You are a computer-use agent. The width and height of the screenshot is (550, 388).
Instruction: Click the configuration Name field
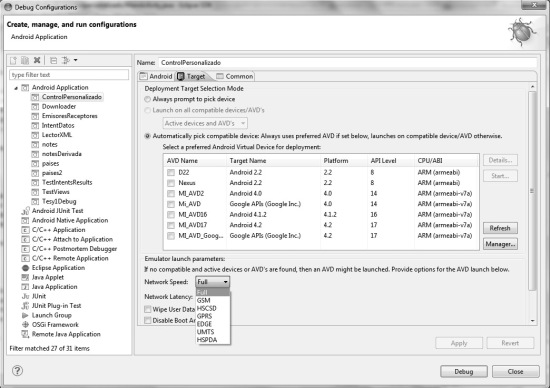pyautogui.click(x=347, y=62)
